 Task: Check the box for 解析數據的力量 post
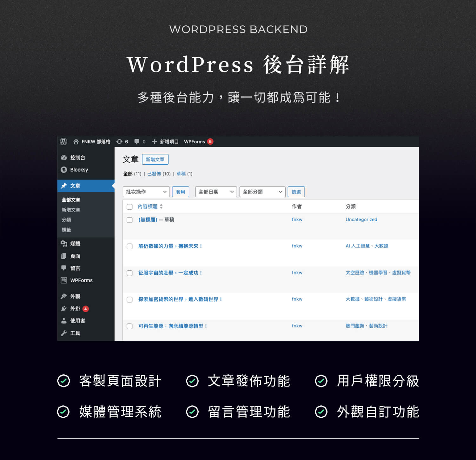click(129, 246)
